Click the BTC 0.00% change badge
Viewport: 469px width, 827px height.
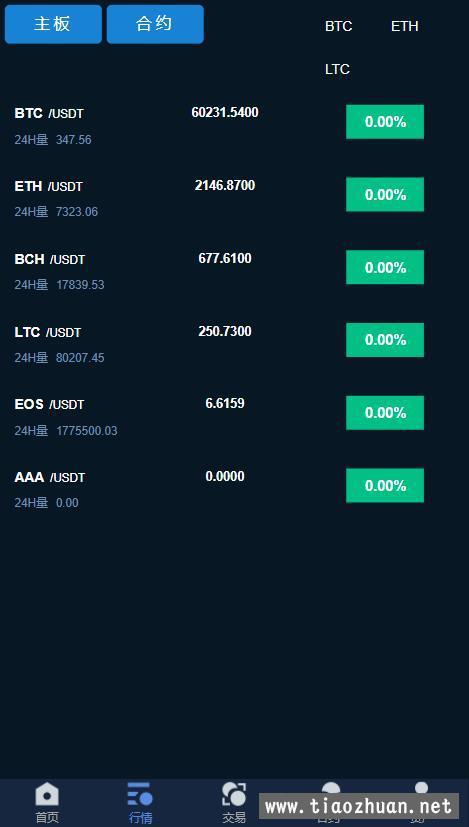pyautogui.click(x=385, y=122)
